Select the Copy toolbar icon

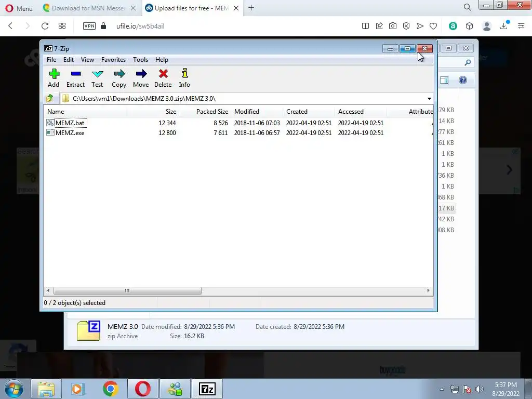click(119, 78)
